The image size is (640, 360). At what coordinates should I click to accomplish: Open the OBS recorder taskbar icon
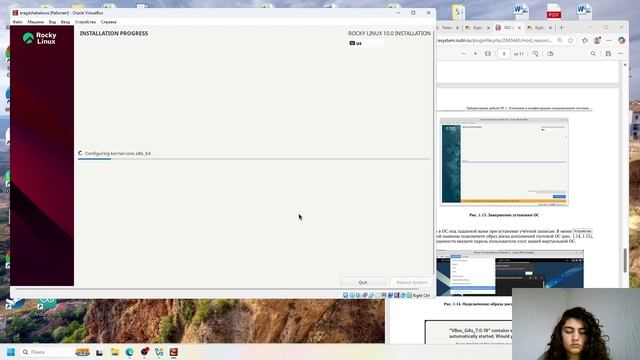pyautogui.click(x=144, y=352)
